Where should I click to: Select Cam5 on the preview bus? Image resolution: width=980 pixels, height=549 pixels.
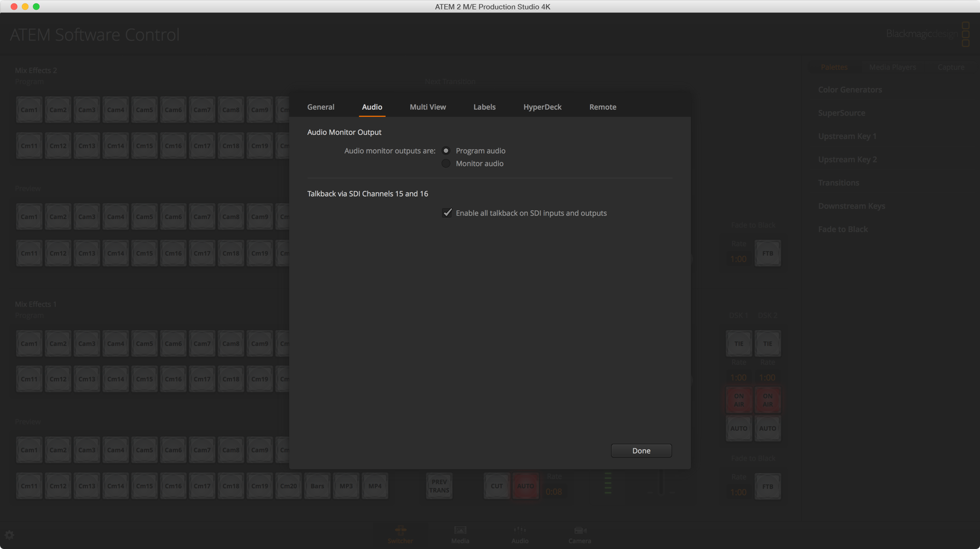(145, 449)
